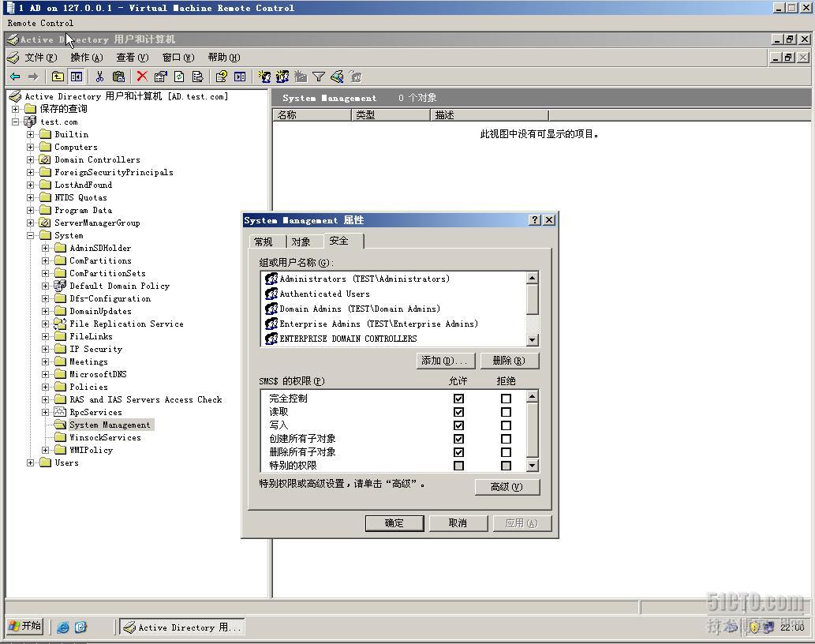Click the Back arrow in toolbar
815x644 pixels.
(15, 77)
